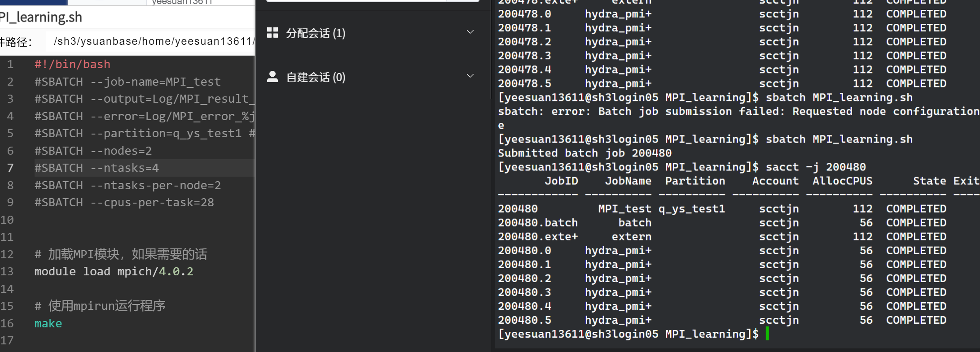Click the yeesuan13611 tab at top
Image resolution: width=980 pixels, height=352 pixels.
(x=182, y=2)
